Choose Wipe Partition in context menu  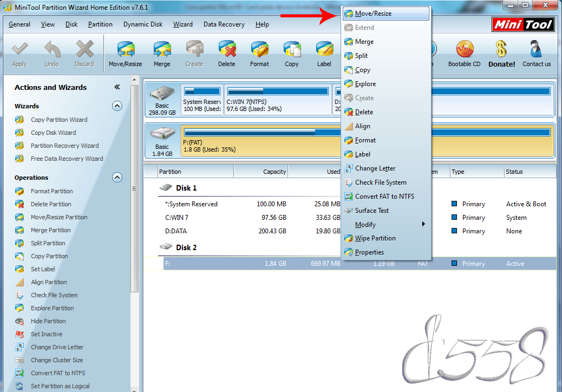[x=386, y=238]
